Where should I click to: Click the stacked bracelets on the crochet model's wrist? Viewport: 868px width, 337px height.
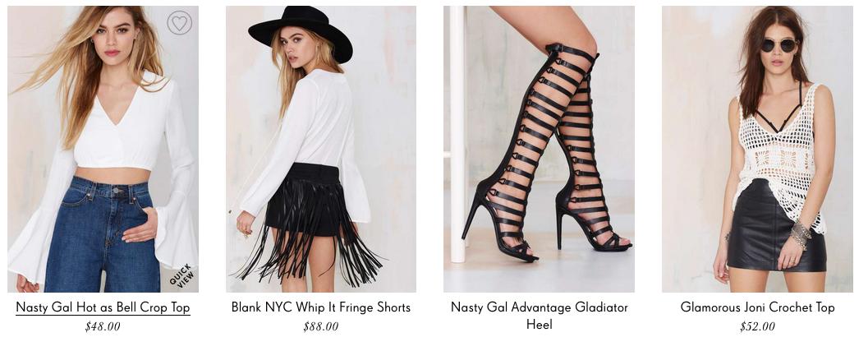click(x=799, y=234)
